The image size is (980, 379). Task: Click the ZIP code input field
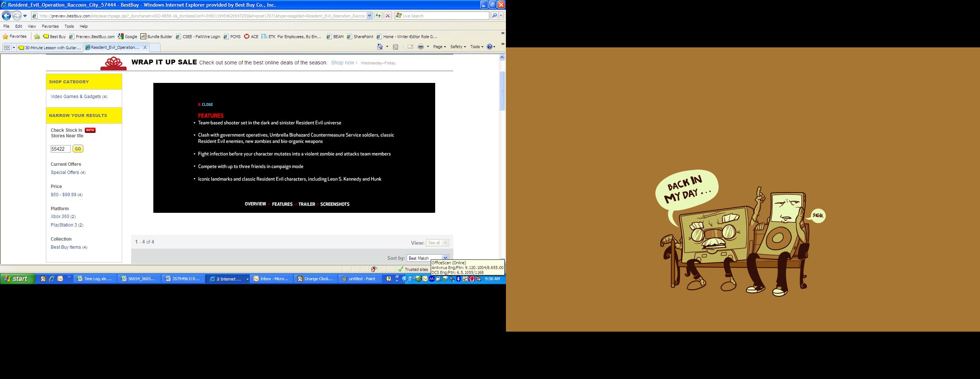point(60,149)
